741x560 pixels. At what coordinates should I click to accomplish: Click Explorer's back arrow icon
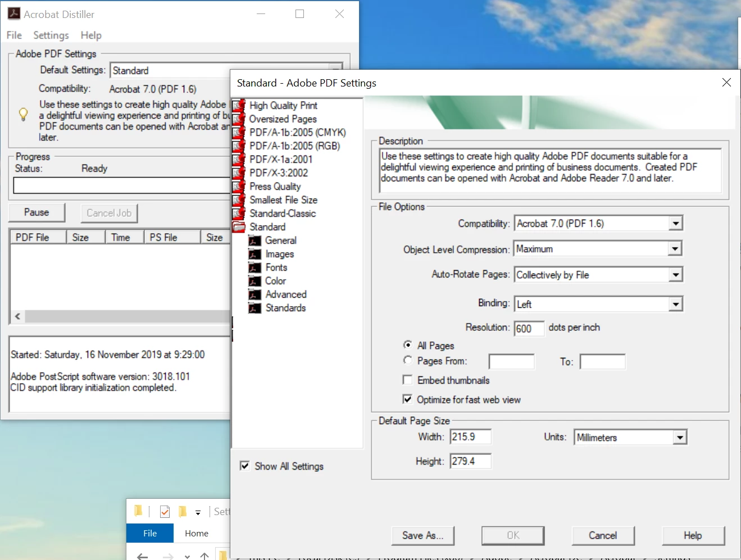(142, 556)
